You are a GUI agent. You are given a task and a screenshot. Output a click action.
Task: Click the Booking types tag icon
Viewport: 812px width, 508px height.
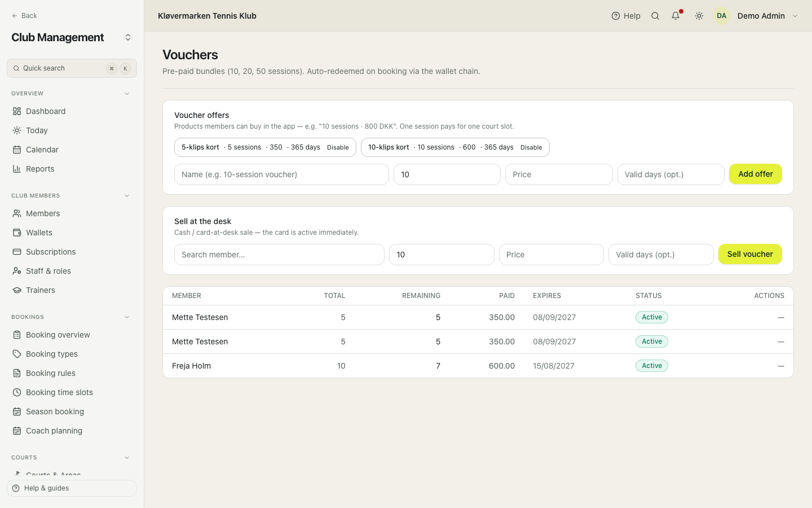(17, 354)
